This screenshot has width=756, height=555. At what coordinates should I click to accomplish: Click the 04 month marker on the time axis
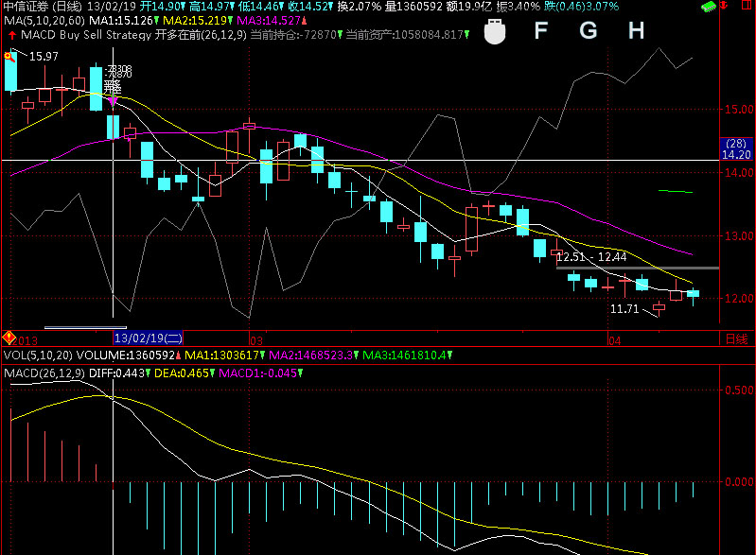(615, 340)
